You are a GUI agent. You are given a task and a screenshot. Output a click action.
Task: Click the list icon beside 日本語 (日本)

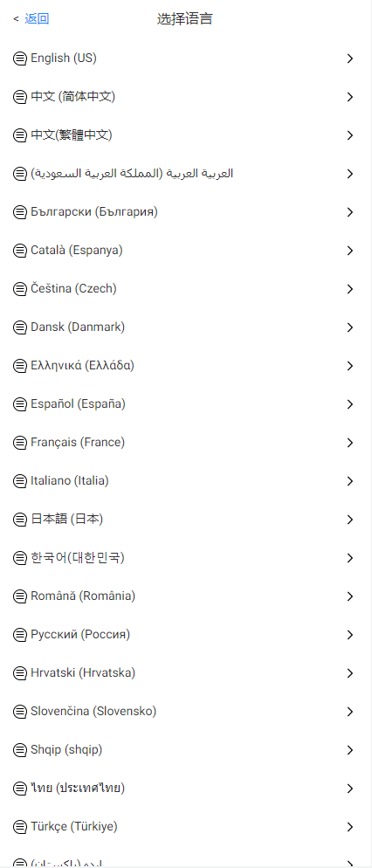tap(20, 520)
